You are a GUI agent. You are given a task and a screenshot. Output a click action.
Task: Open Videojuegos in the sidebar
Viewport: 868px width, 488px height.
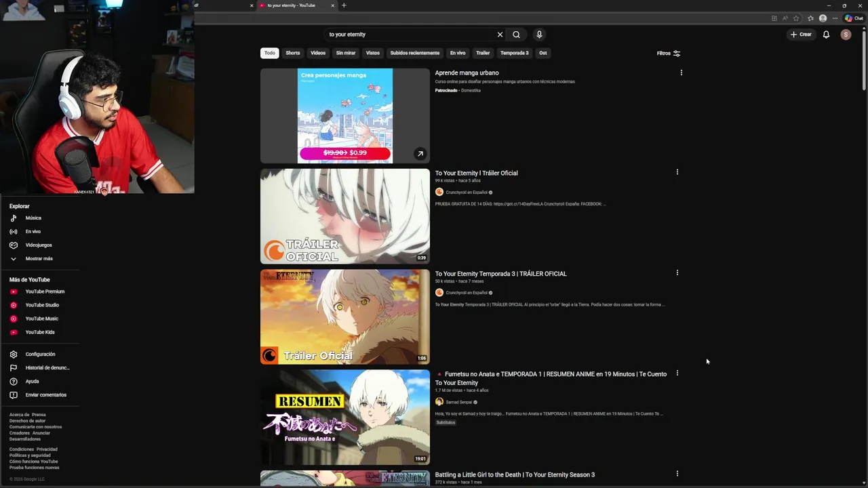point(39,245)
